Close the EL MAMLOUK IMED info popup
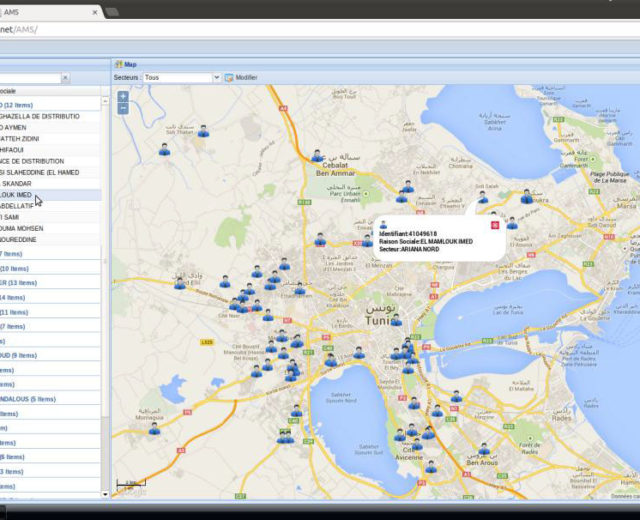640x520 pixels. click(x=496, y=225)
